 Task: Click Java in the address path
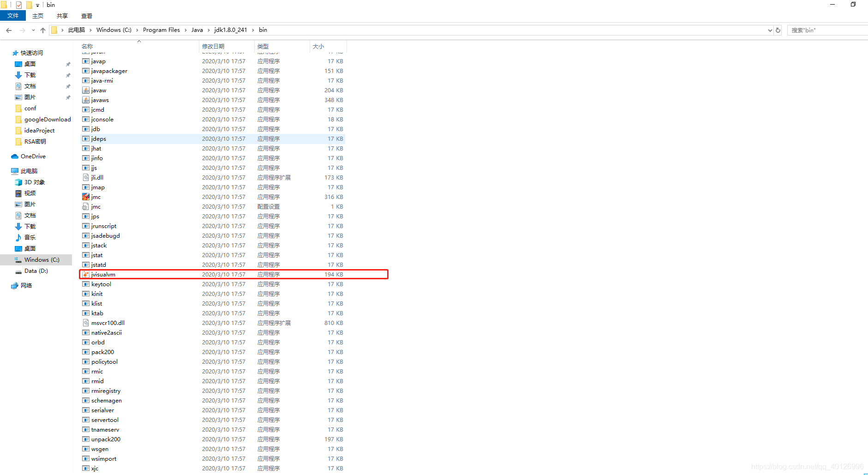197,30
